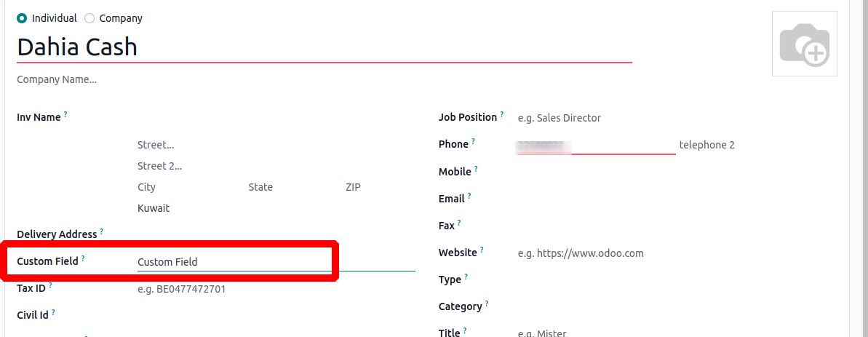Select the Individual radio button
The width and height of the screenshot is (868, 337).
pos(22,18)
